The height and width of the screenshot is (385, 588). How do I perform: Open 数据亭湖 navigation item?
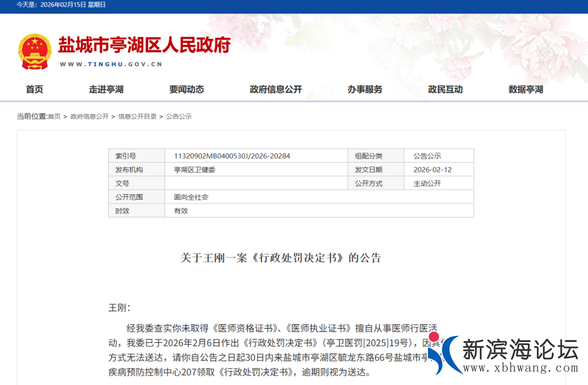(x=525, y=89)
